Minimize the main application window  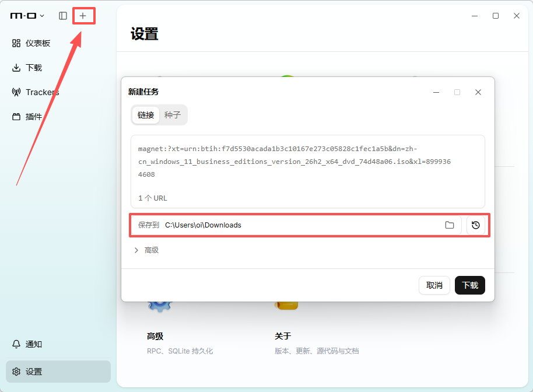(475, 16)
